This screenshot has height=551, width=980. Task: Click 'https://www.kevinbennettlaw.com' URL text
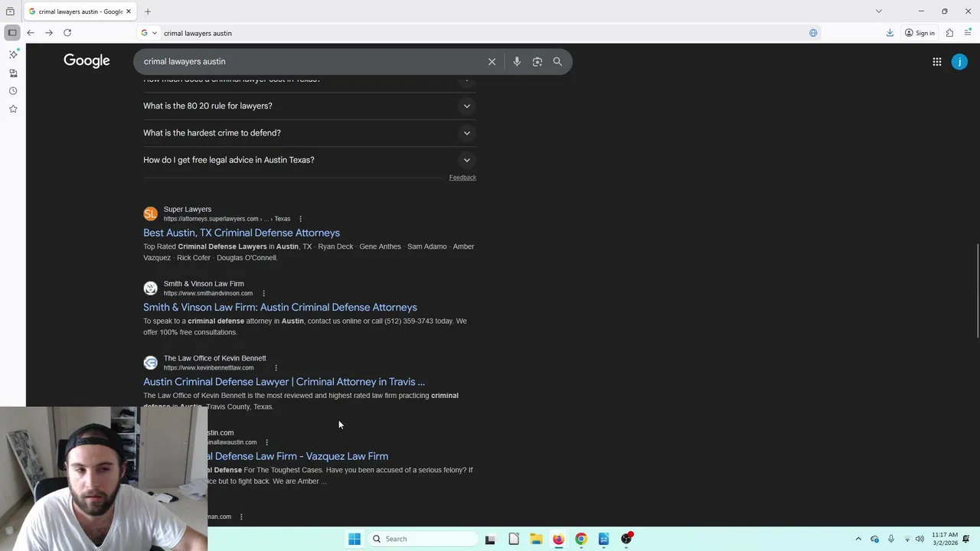[x=208, y=368]
